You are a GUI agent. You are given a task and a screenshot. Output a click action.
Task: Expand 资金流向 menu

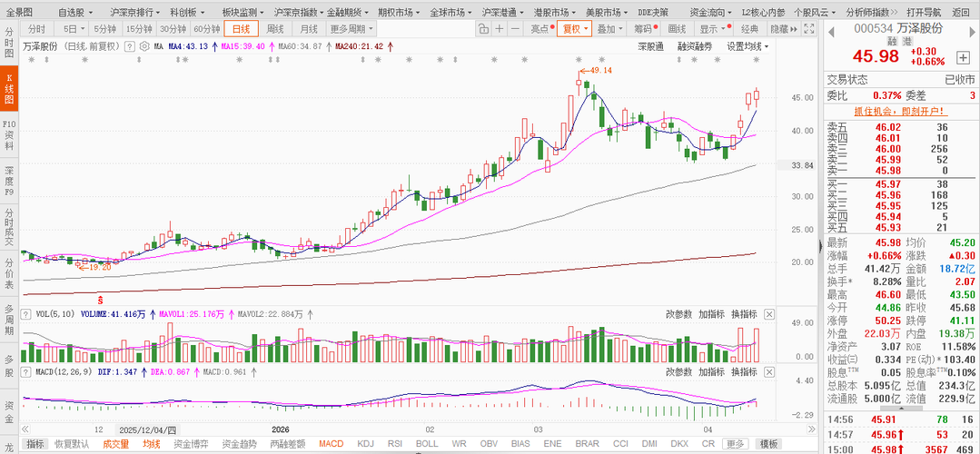pyautogui.click(x=710, y=12)
